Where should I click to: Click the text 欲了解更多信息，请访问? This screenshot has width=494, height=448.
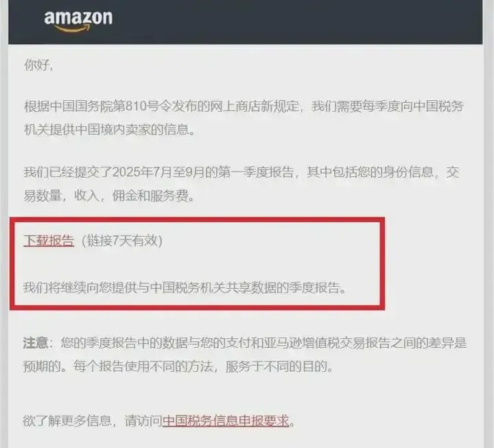pos(93,421)
